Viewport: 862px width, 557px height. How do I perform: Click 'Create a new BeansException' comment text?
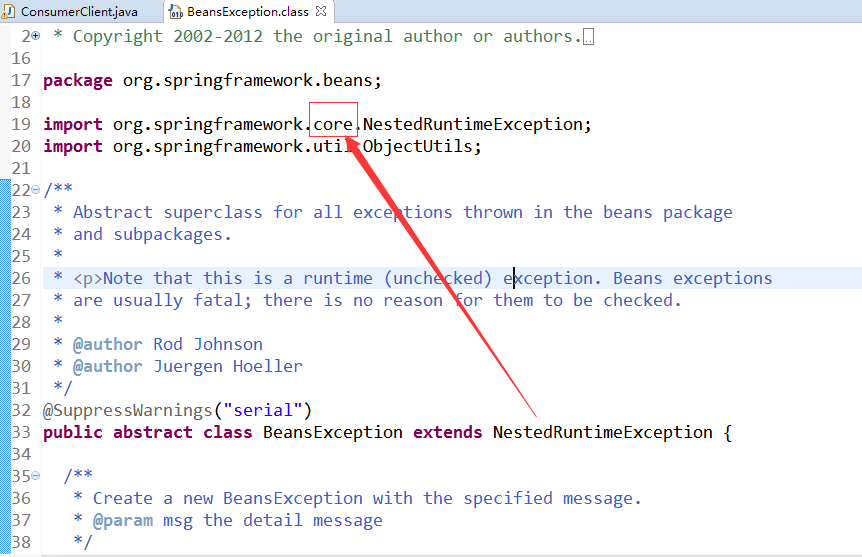228,499
